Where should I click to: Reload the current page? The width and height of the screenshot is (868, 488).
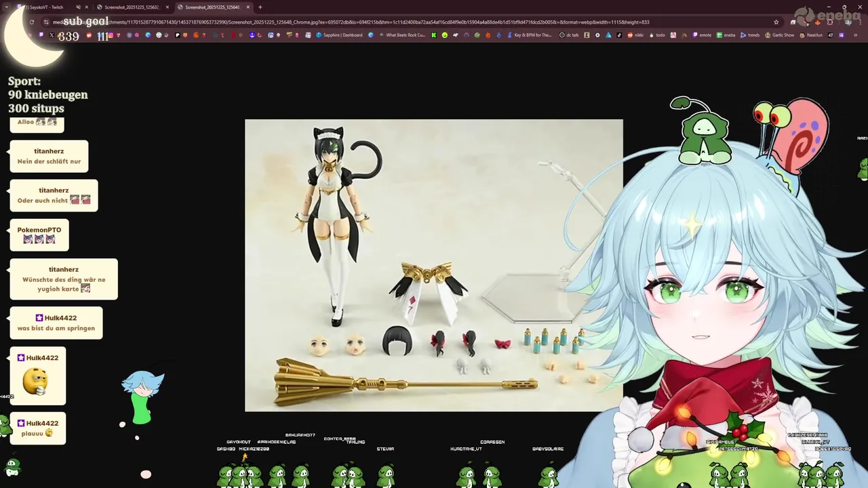click(32, 22)
